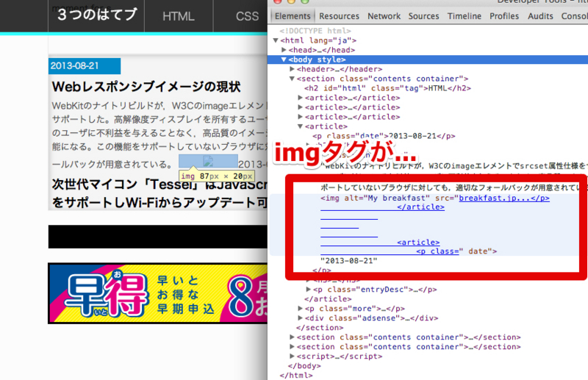Click the HTML navigation item in webpage header
This screenshot has height=380, width=588.
click(179, 16)
